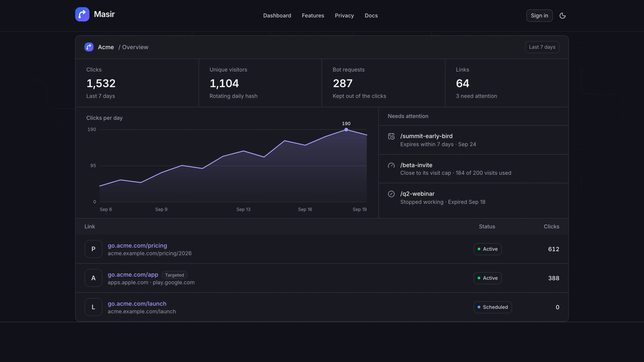
Task: Click Unique visitors 1,104 value
Action: [x=224, y=83]
